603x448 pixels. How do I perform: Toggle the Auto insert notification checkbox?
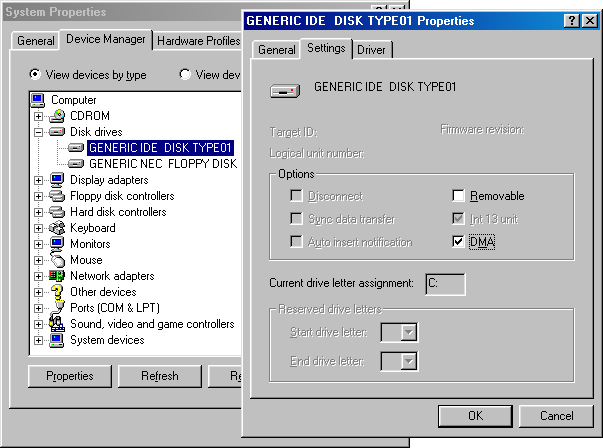click(296, 242)
